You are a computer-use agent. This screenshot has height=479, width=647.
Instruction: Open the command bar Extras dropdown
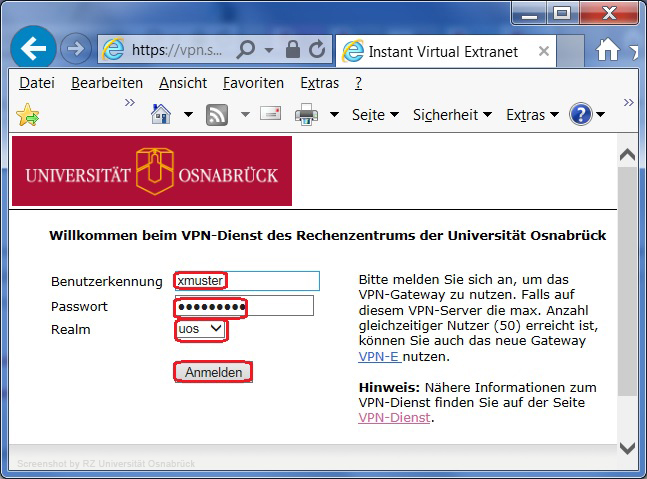[x=532, y=115]
